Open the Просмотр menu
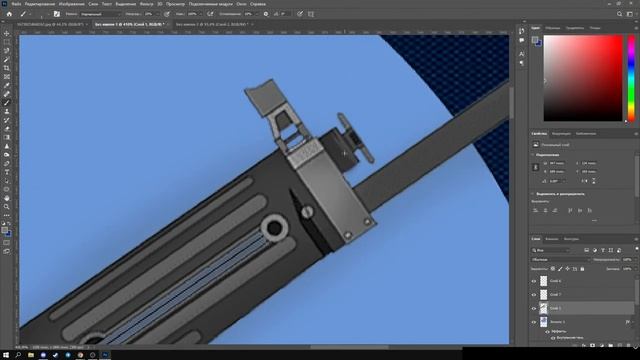Image resolution: width=640 pixels, height=360 pixels. (x=175, y=4)
